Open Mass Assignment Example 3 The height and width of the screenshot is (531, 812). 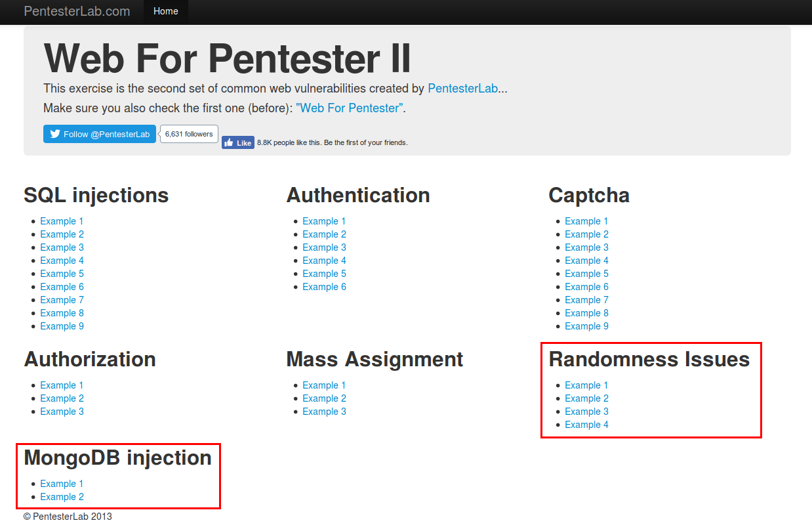click(x=324, y=411)
